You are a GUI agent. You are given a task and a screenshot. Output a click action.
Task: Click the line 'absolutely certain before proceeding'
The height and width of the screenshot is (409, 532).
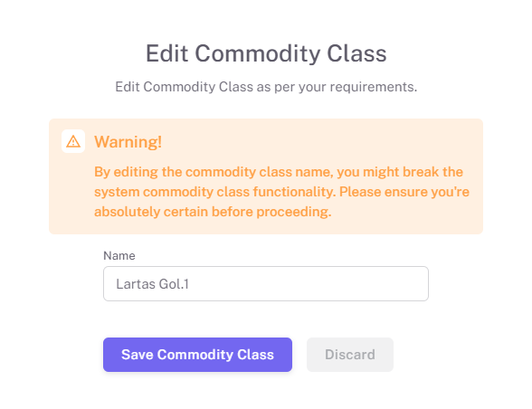[x=213, y=212]
